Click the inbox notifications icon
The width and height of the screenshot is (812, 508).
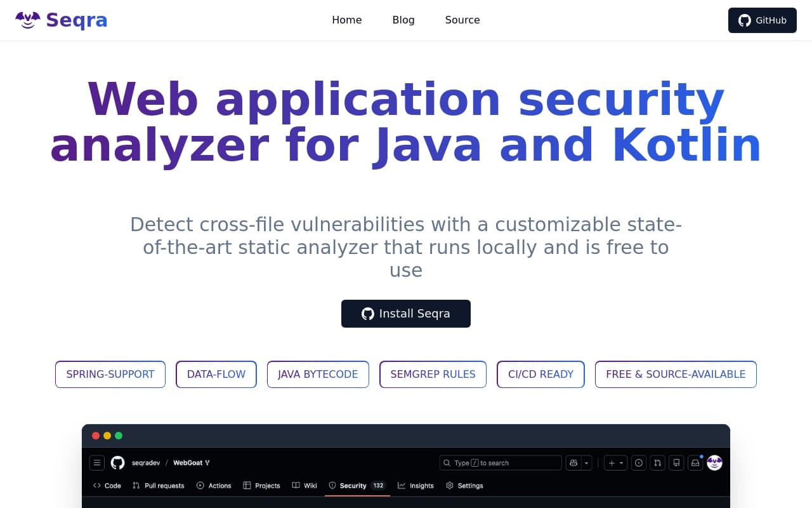[x=695, y=463]
